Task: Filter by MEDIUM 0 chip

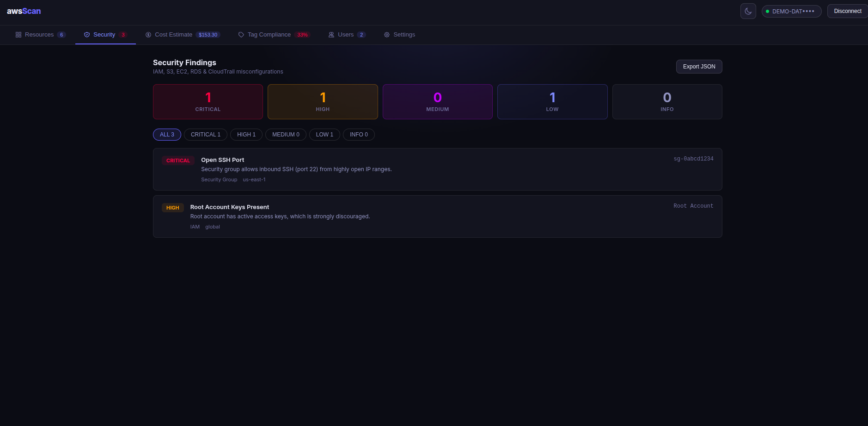Action: [x=286, y=135]
